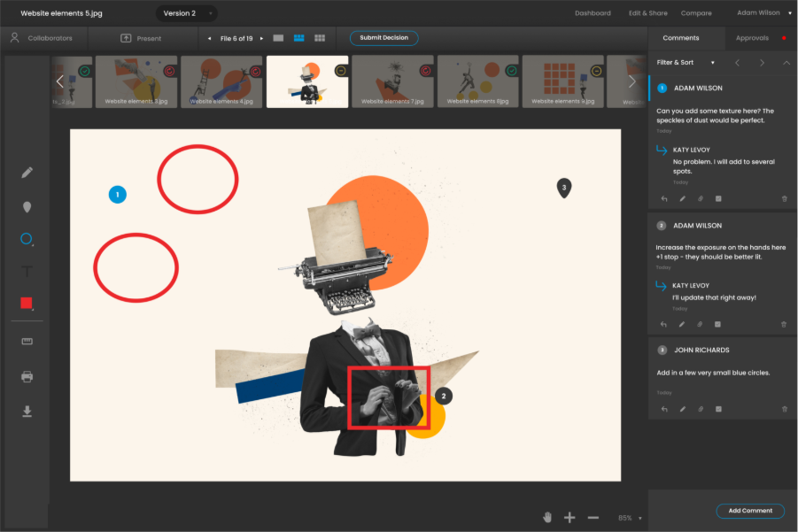Click the download icon in the sidebar
The image size is (798, 532).
27,411
